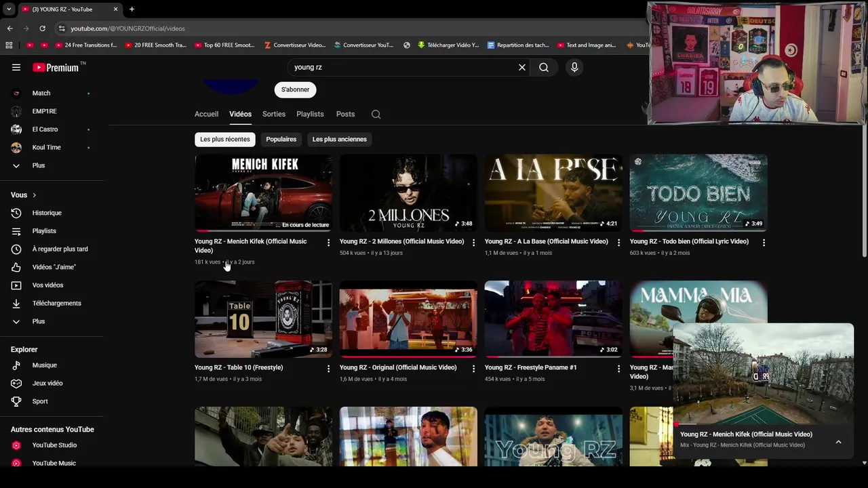Close the YOUNG RZ browser tab
Screen dimensions: 868x488
(115, 9)
